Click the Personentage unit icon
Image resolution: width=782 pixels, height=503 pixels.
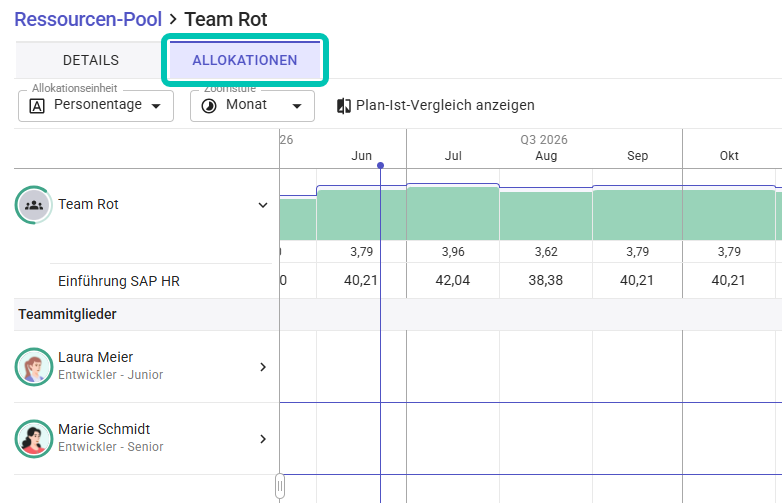coord(37,106)
